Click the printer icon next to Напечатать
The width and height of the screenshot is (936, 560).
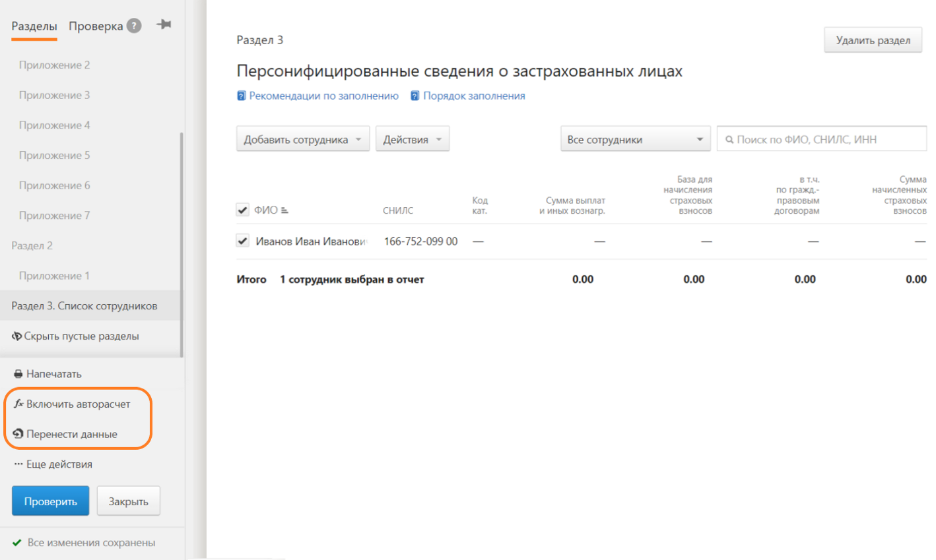click(18, 374)
